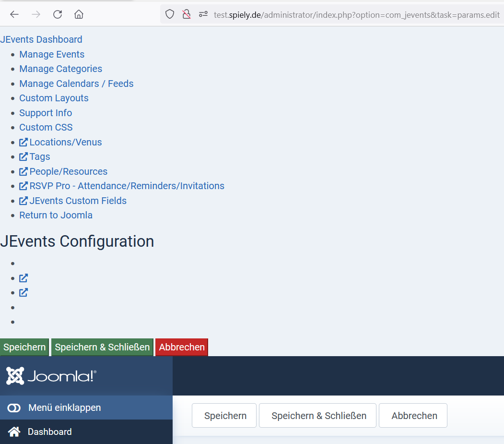Open the browser home page icon
504x444 pixels.
click(79, 14)
